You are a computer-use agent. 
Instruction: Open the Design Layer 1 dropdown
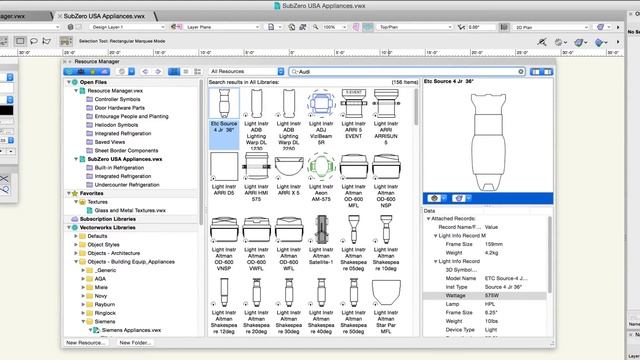[x=127, y=27]
